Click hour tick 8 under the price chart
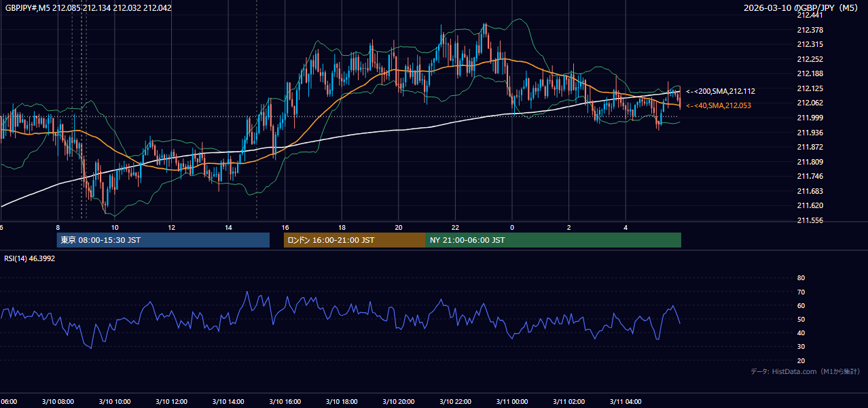 pyautogui.click(x=58, y=227)
